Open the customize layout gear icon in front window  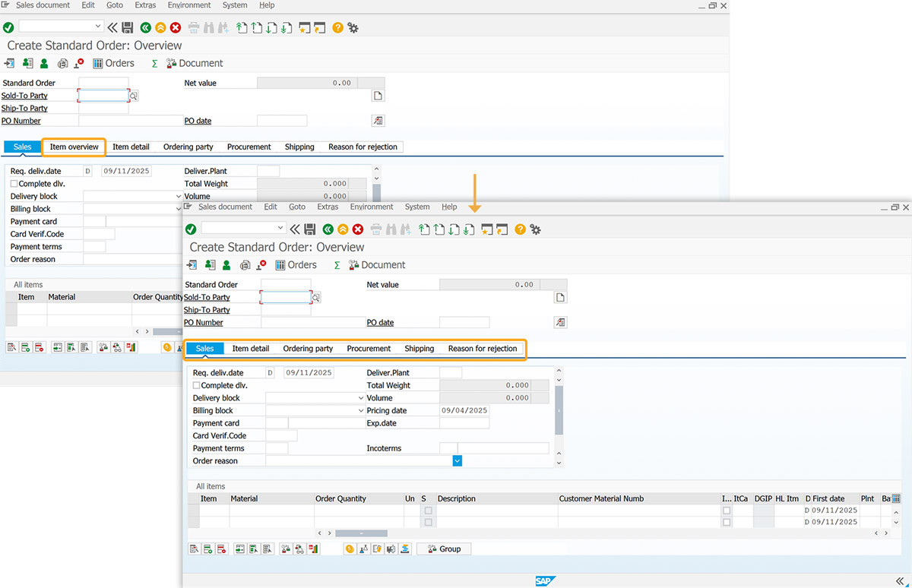(535, 229)
